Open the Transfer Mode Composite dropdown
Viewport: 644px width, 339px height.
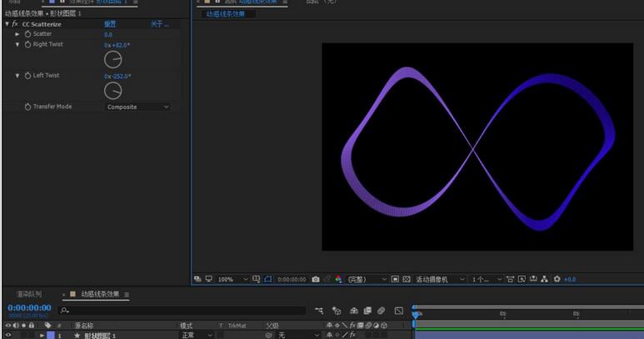(137, 107)
